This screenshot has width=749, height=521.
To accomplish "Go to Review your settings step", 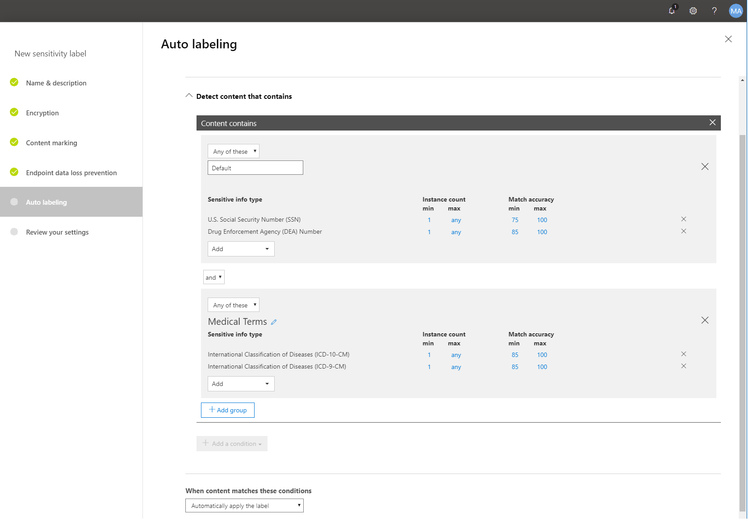I will click(57, 232).
